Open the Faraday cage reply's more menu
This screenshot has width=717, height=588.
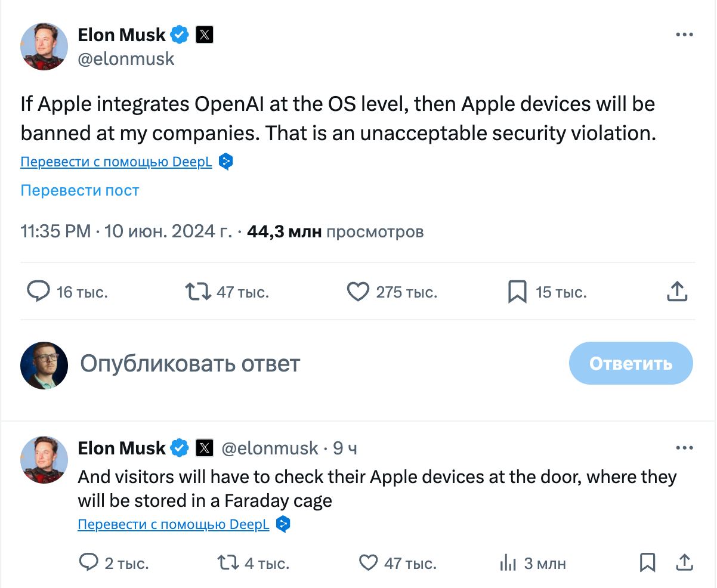point(684,448)
